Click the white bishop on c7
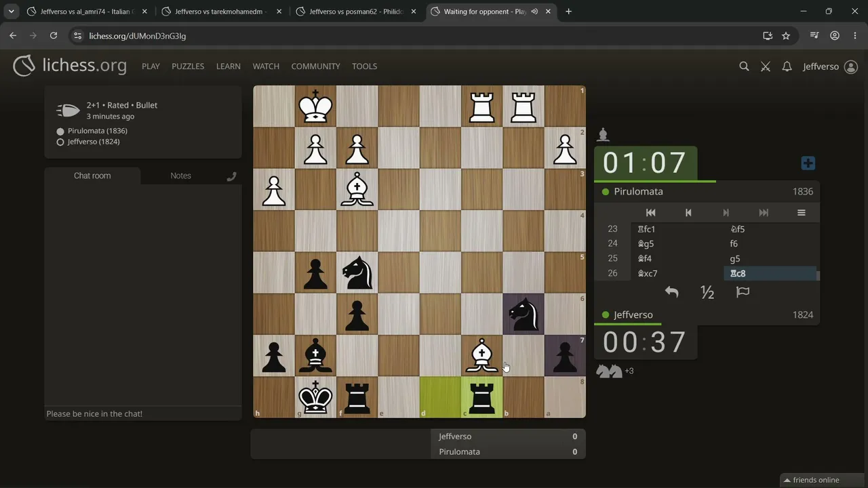The width and height of the screenshot is (868, 488). tap(482, 356)
